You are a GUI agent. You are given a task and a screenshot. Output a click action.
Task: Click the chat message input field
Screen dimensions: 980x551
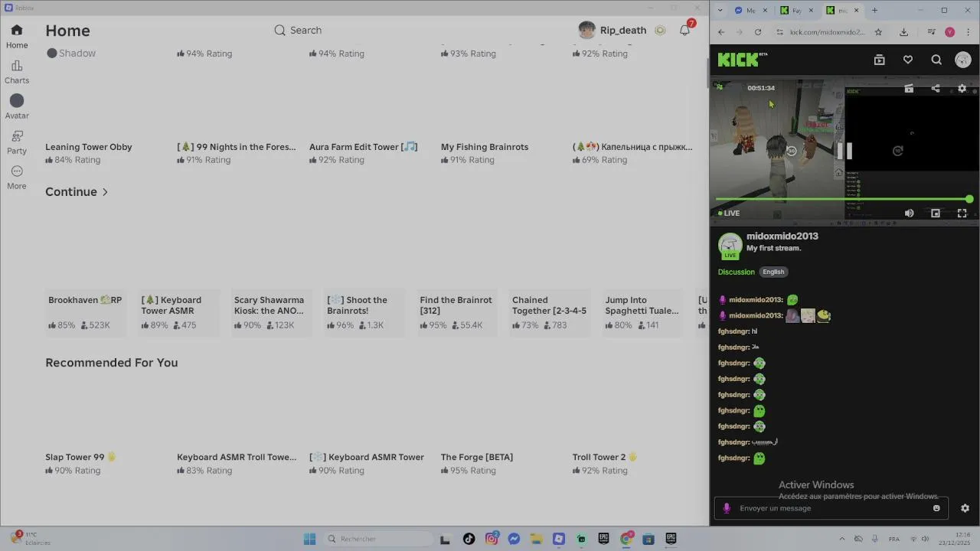831,508
